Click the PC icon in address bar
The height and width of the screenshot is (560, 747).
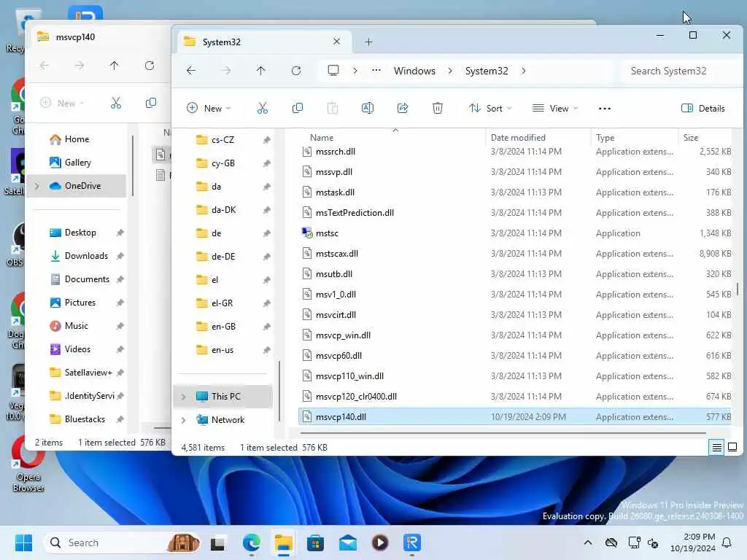(333, 71)
